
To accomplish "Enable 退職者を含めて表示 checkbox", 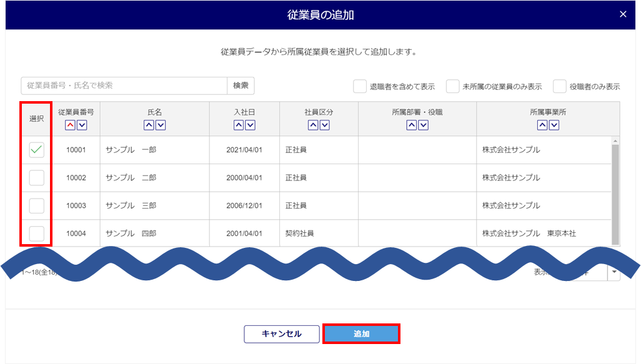I will [359, 86].
